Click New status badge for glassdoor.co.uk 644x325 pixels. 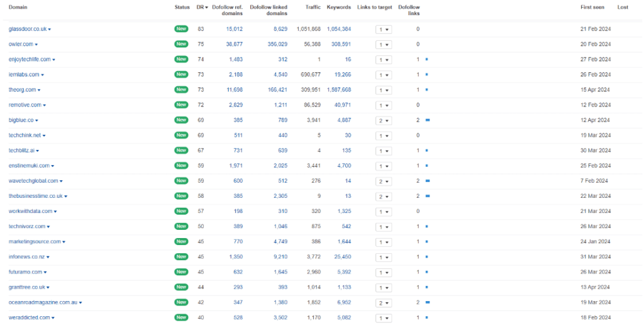[181, 29]
